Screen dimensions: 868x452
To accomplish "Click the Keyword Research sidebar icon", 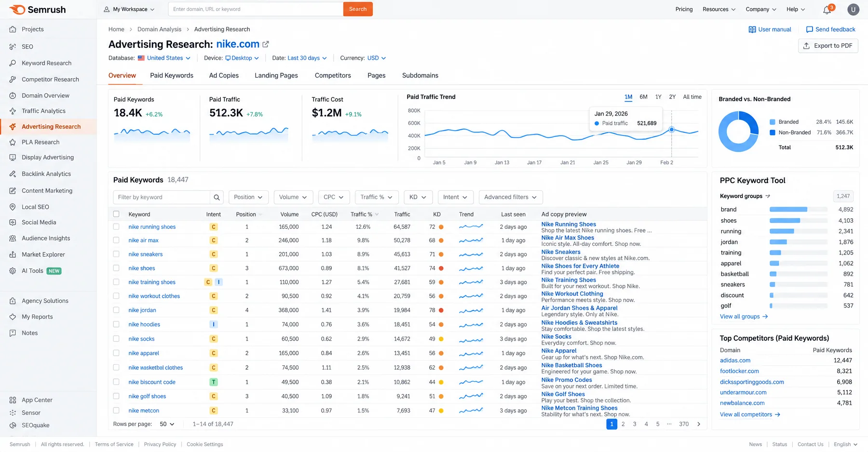I will (x=13, y=63).
